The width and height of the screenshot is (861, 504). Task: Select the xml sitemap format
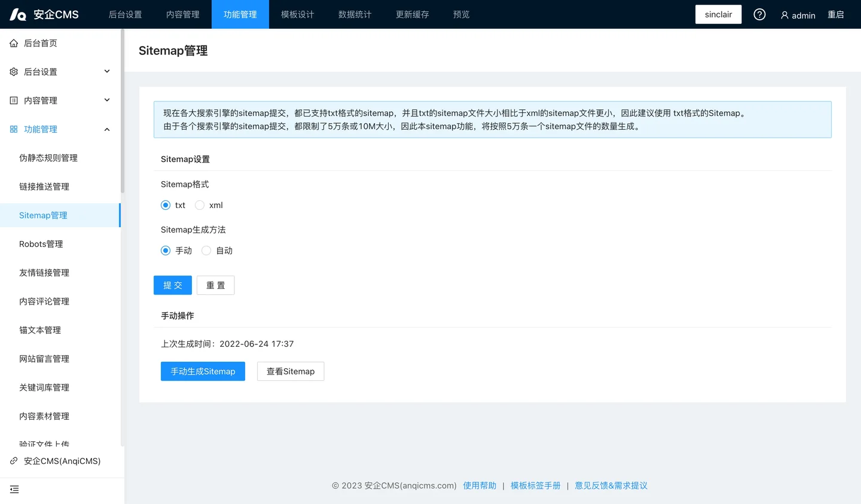coord(200,205)
